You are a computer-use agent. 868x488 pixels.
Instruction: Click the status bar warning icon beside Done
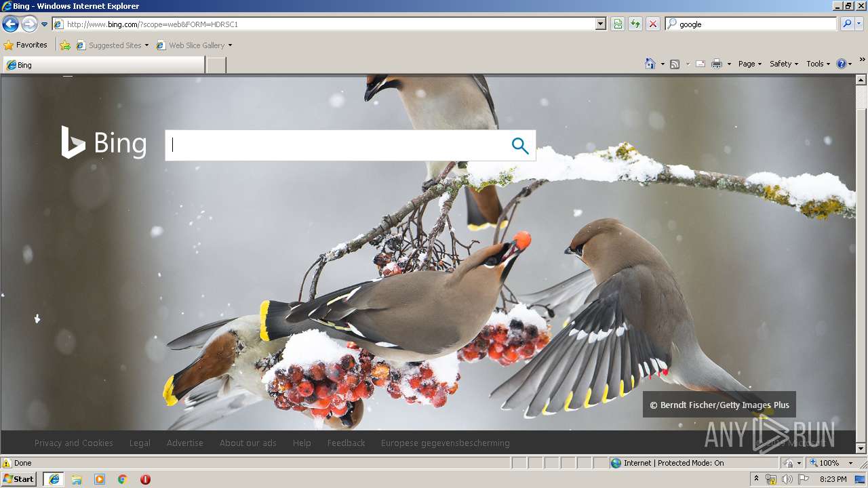pos(7,463)
